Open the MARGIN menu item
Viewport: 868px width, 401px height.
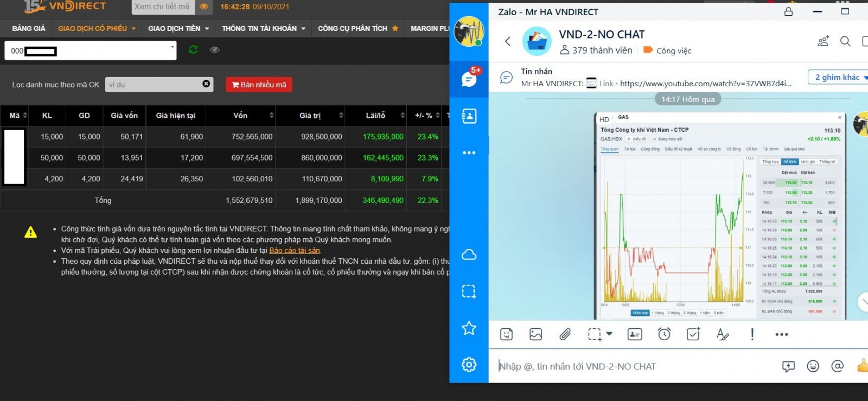(430, 28)
